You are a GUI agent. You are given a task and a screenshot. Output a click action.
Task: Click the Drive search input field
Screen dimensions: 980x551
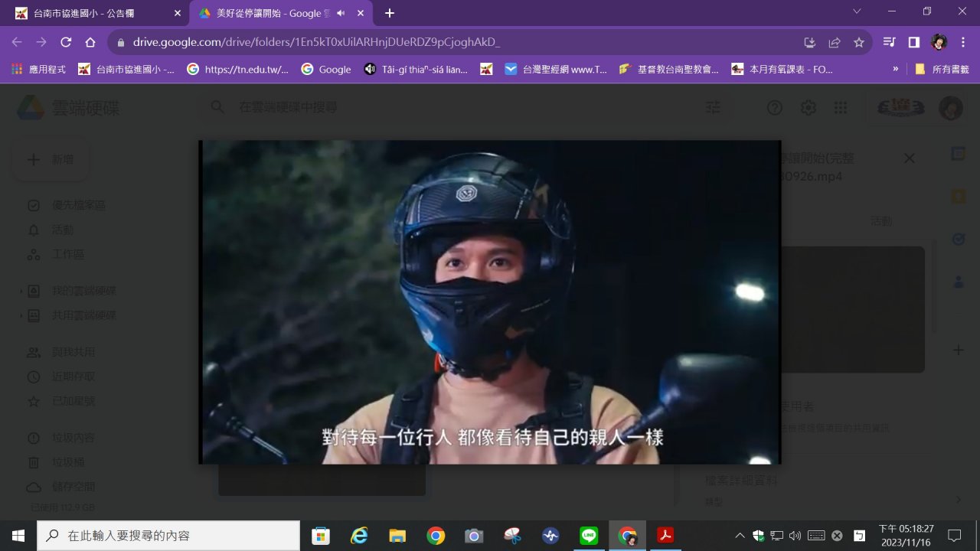pyautogui.click(x=459, y=108)
